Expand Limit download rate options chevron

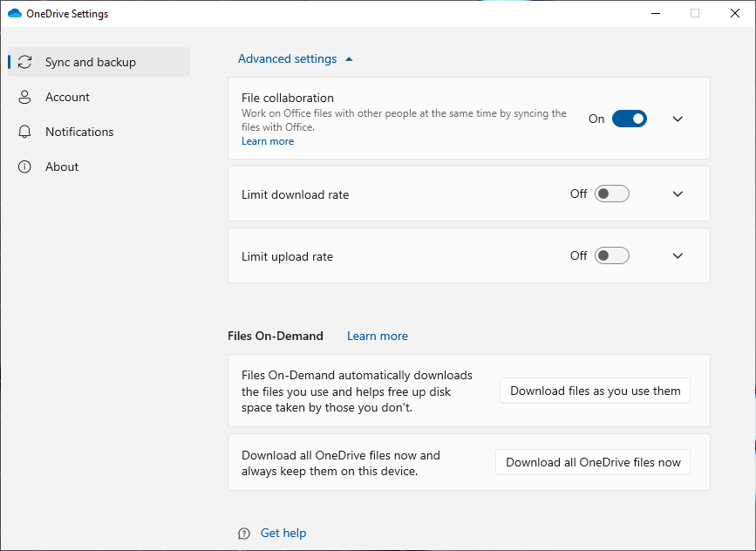[x=678, y=194]
